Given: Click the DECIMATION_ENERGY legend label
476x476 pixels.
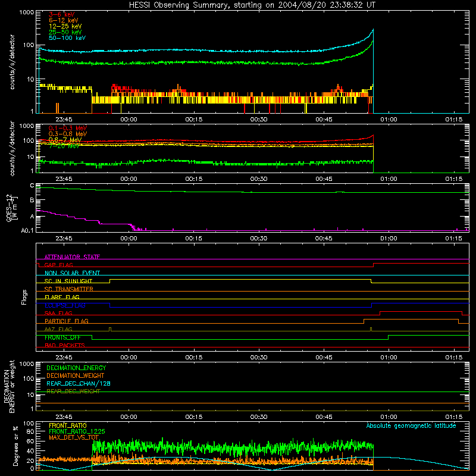Looking at the screenshot, I should click(76, 368).
